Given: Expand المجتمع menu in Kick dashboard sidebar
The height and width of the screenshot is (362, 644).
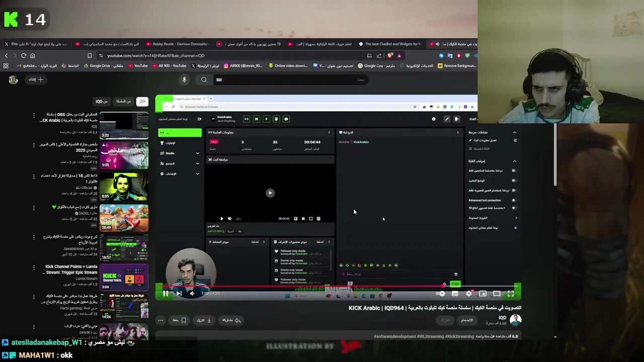Looking at the screenshot, I should 197,163.
